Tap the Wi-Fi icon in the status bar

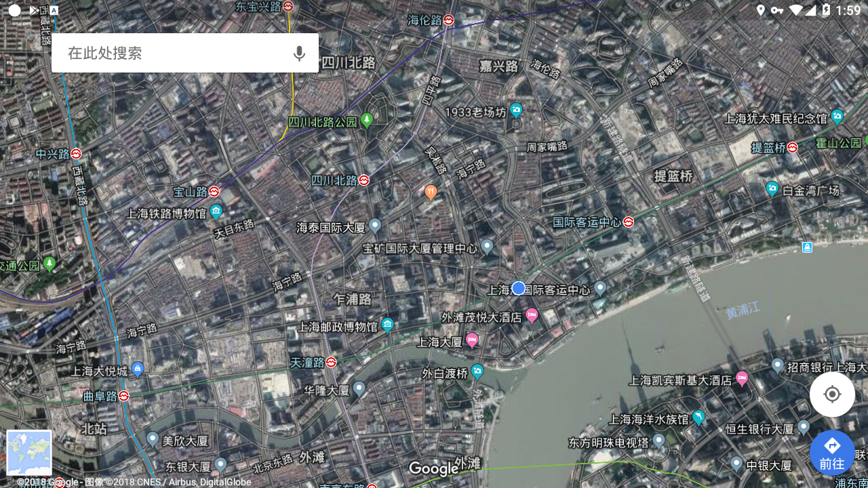coord(795,10)
